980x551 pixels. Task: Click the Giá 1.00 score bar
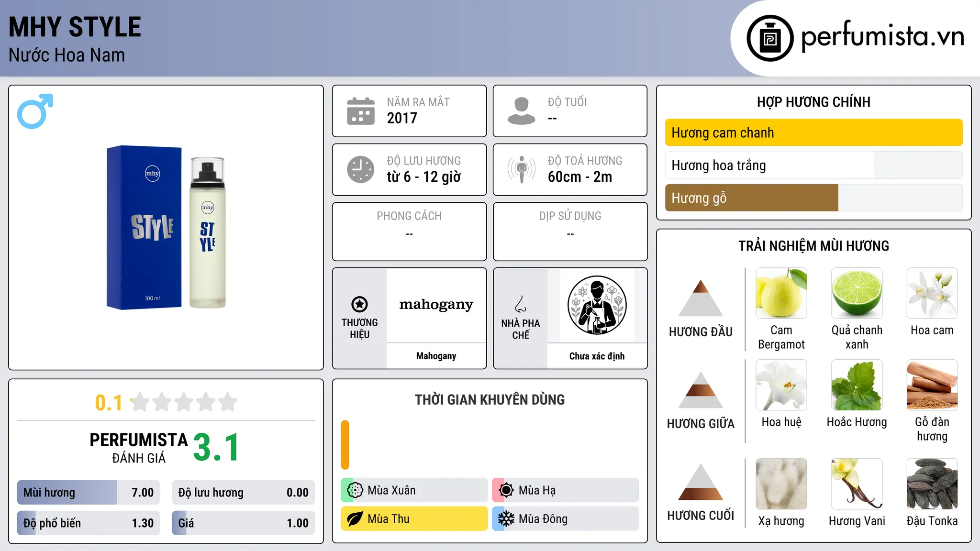[x=243, y=523]
